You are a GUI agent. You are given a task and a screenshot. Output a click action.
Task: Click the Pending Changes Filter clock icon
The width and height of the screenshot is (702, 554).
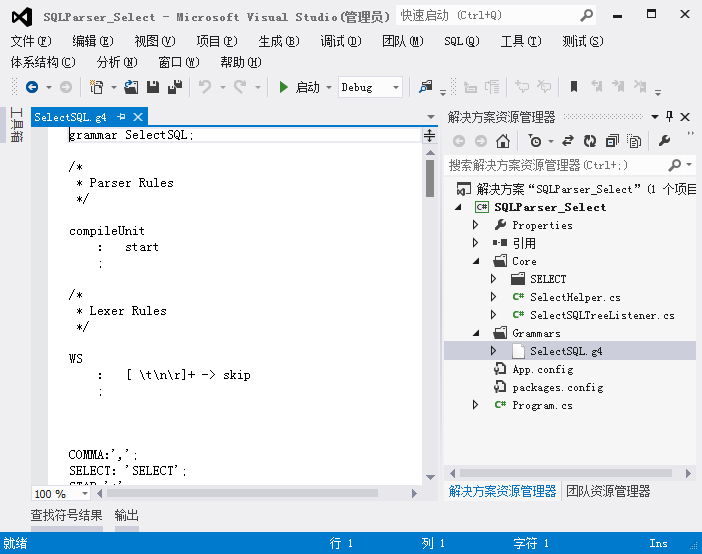tap(535, 141)
